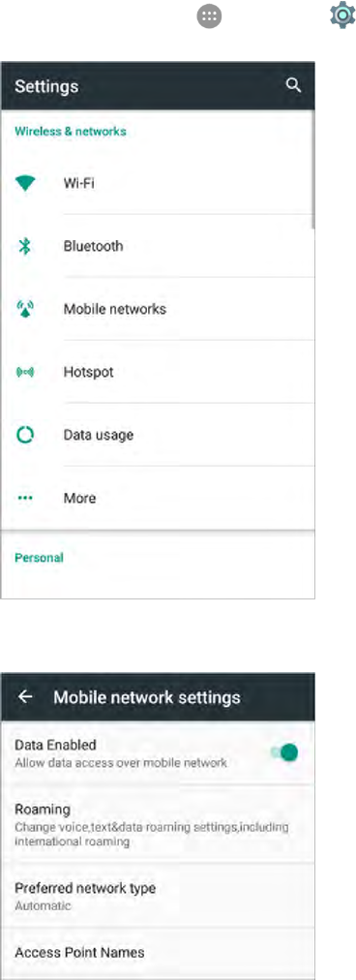Open the search icon in Settings header
Image resolution: width=356 pixels, height=980 pixels.
pos(293,85)
